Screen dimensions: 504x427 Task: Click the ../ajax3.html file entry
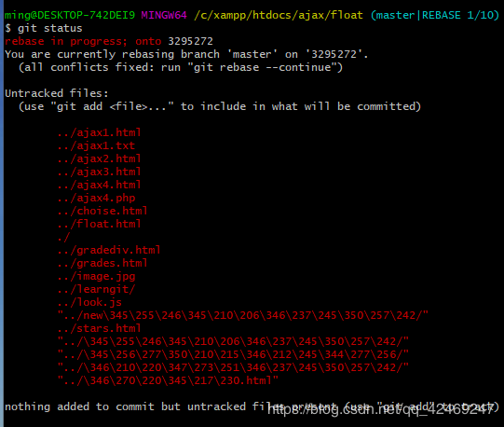point(99,172)
